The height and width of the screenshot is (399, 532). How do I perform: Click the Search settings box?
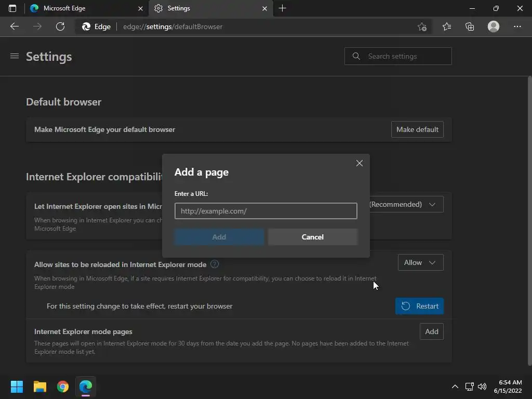click(x=398, y=56)
